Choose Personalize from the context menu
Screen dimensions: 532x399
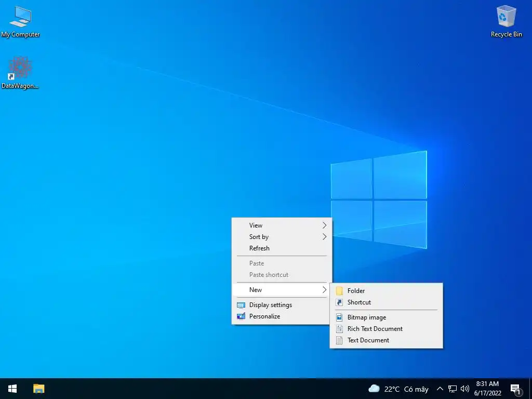pyautogui.click(x=282, y=316)
